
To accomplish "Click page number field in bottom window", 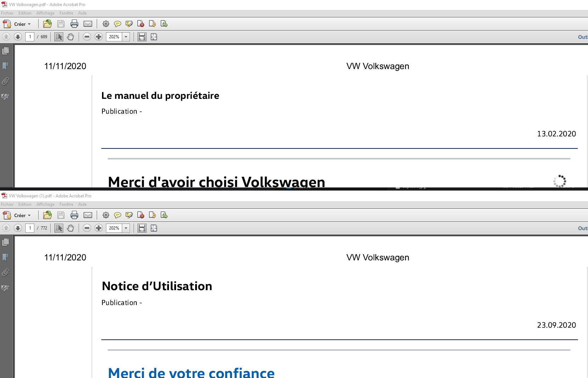I will (x=30, y=228).
